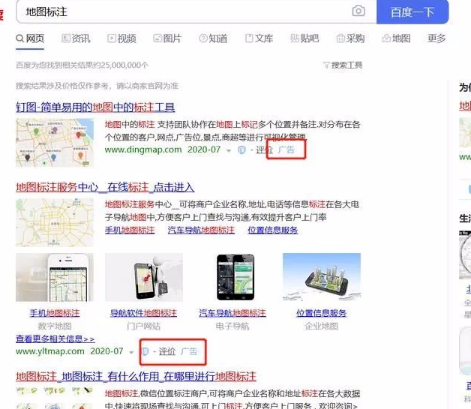Click the image above 门户网站
The width and height of the screenshot is (471, 409).
point(144,277)
